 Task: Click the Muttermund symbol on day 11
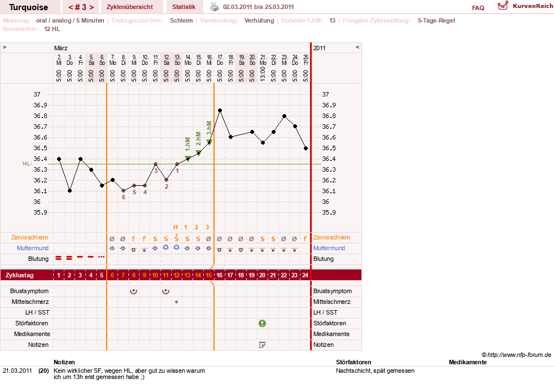coord(165,247)
